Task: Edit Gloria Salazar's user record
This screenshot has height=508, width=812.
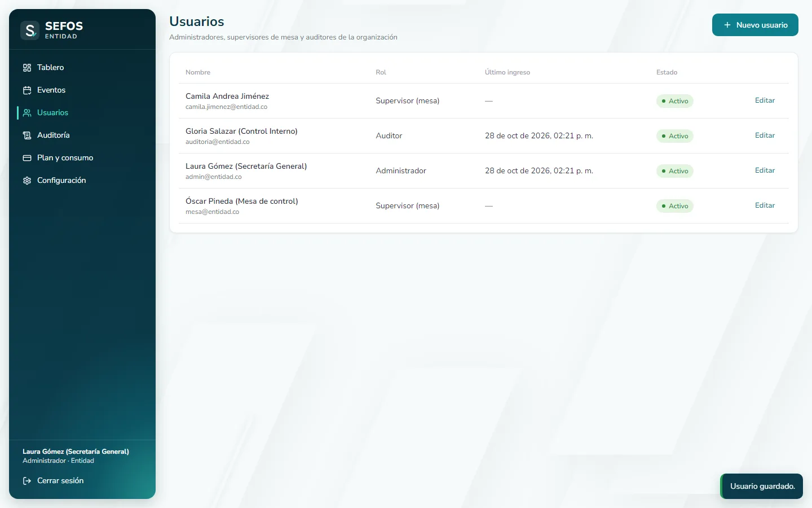Action: click(x=765, y=135)
